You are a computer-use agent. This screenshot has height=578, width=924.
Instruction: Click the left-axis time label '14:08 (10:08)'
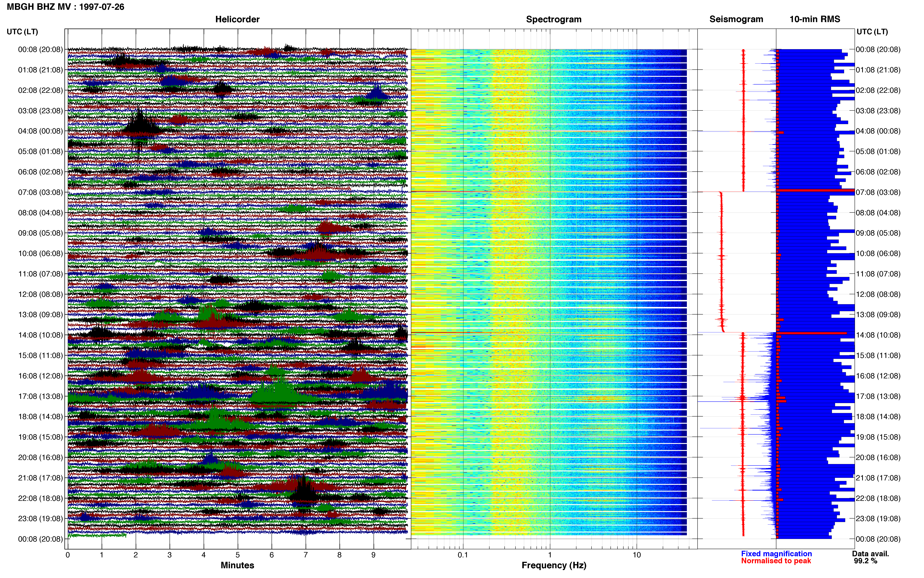41,335
